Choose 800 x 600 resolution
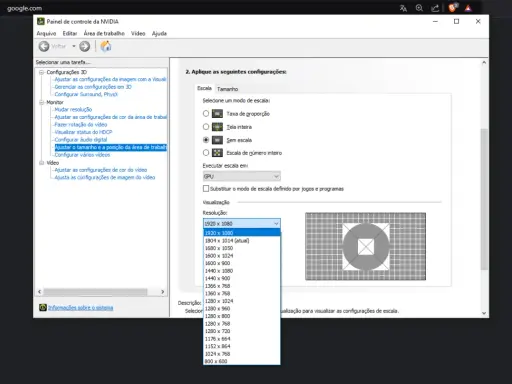Viewport: 512px width, 384px height. [242, 361]
